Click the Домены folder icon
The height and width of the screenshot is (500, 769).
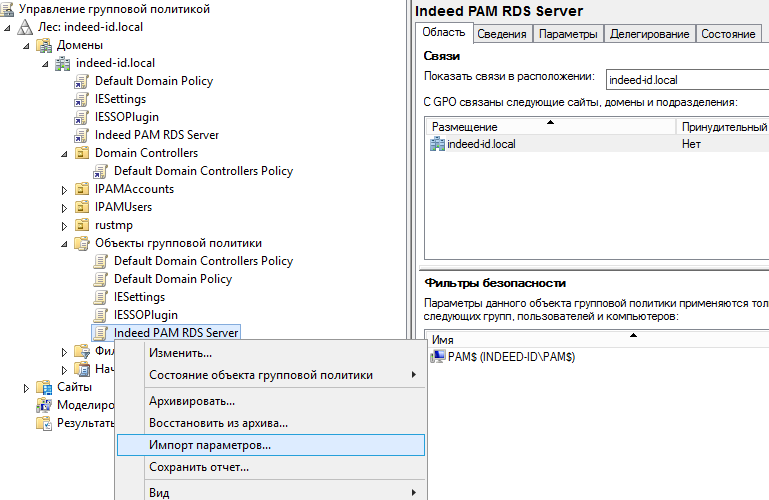coord(44,45)
